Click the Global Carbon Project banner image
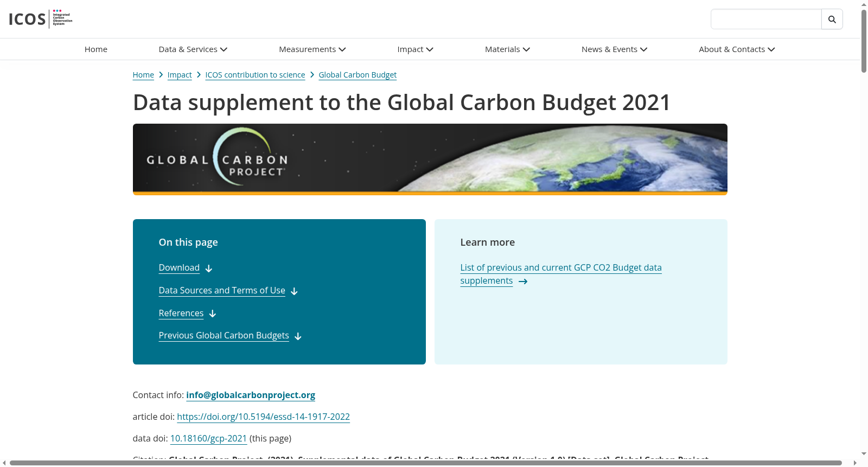Image resolution: width=868 pixels, height=467 pixels. pyautogui.click(x=430, y=159)
